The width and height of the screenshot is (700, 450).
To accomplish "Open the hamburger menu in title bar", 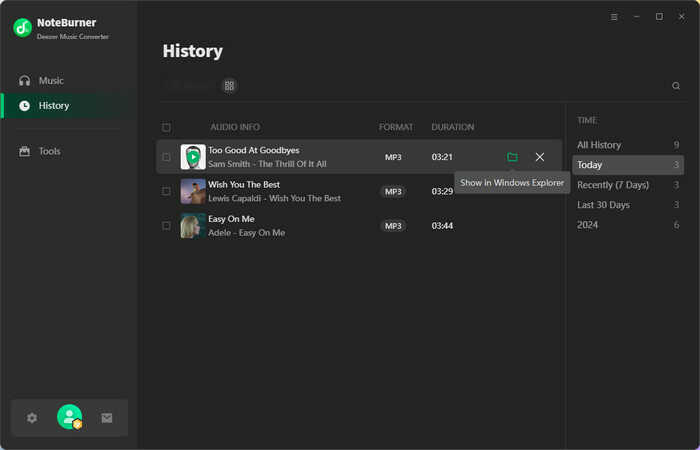I will pos(614,17).
